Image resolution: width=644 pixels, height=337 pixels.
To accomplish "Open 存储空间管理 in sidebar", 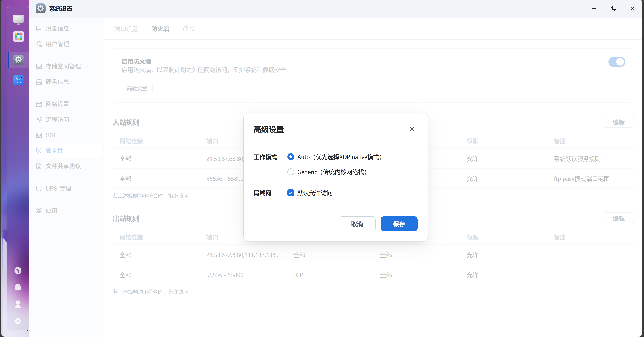I will point(66,66).
